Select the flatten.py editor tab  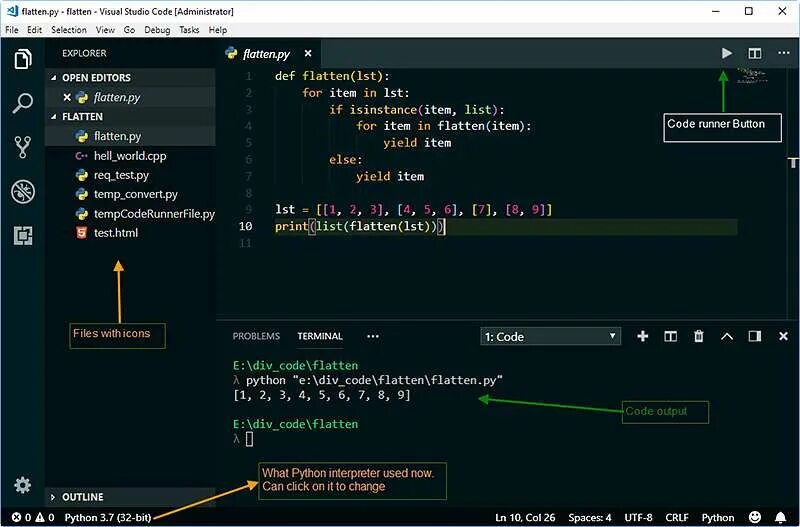coord(266,54)
